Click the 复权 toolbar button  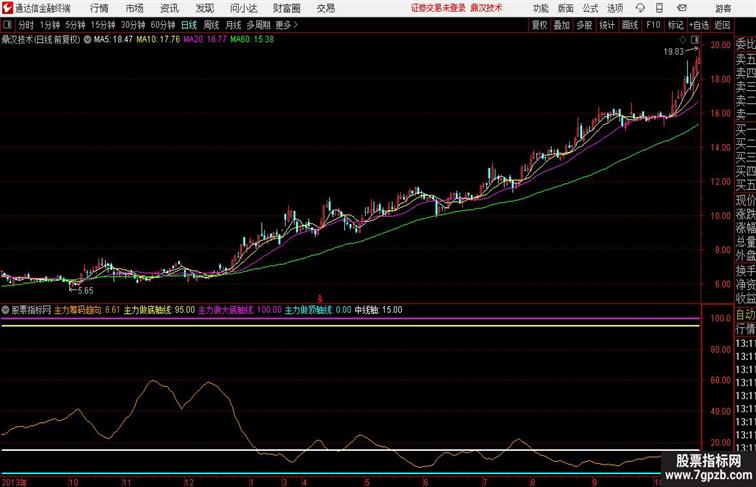[539, 25]
